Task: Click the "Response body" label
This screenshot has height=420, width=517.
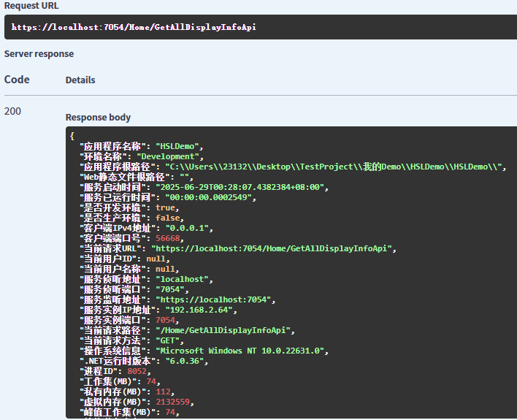Action: pos(98,117)
